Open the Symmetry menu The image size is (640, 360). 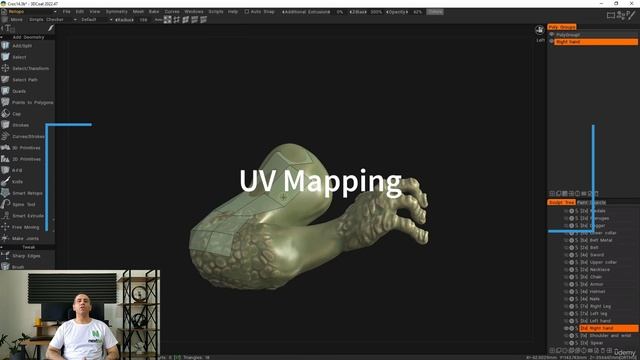pos(116,12)
